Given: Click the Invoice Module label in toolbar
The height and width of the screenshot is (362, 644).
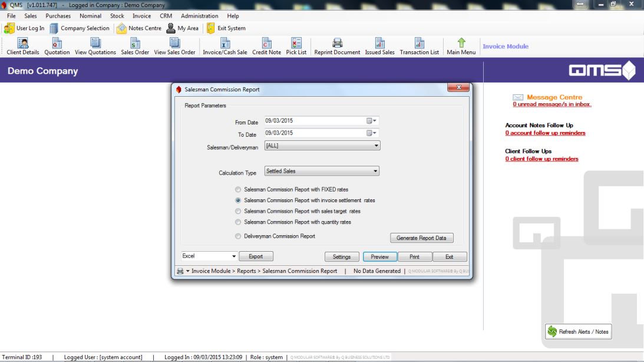Looking at the screenshot, I should [506, 47].
